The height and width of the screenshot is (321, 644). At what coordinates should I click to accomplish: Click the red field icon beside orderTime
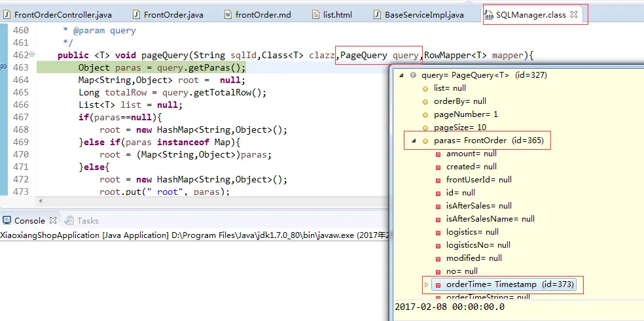coord(438,285)
